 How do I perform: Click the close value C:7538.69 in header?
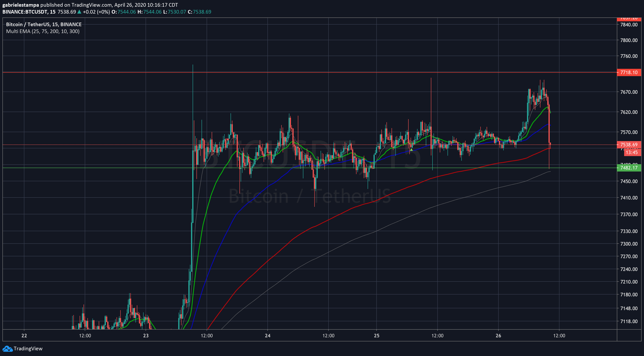199,12
